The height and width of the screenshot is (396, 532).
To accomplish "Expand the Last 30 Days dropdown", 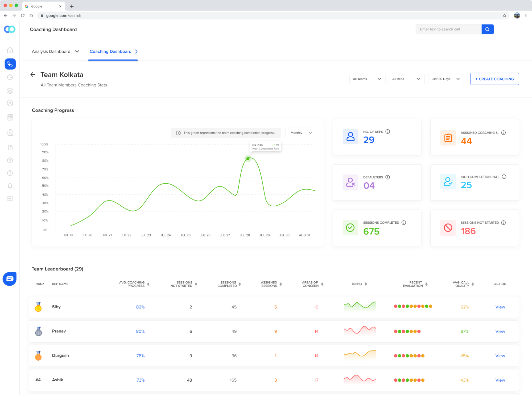I will (446, 79).
